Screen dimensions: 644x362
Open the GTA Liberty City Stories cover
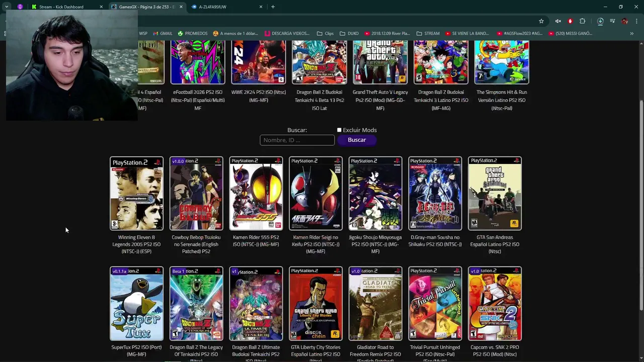click(x=315, y=304)
